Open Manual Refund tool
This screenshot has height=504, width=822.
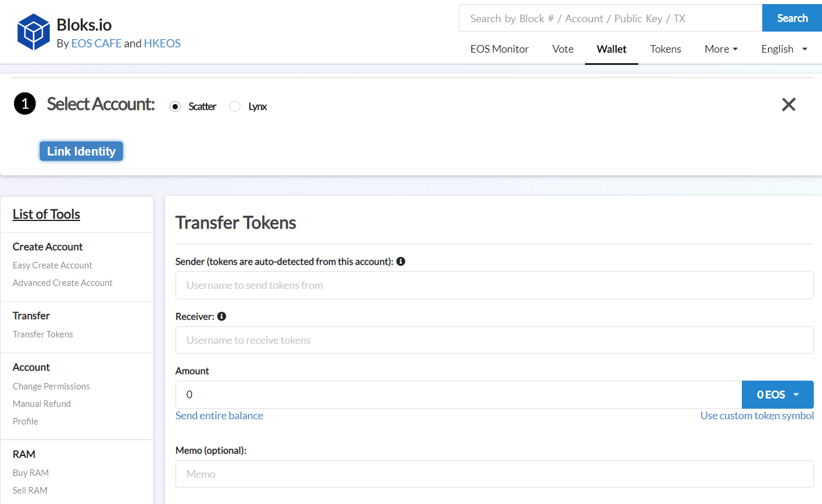[42, 404]
